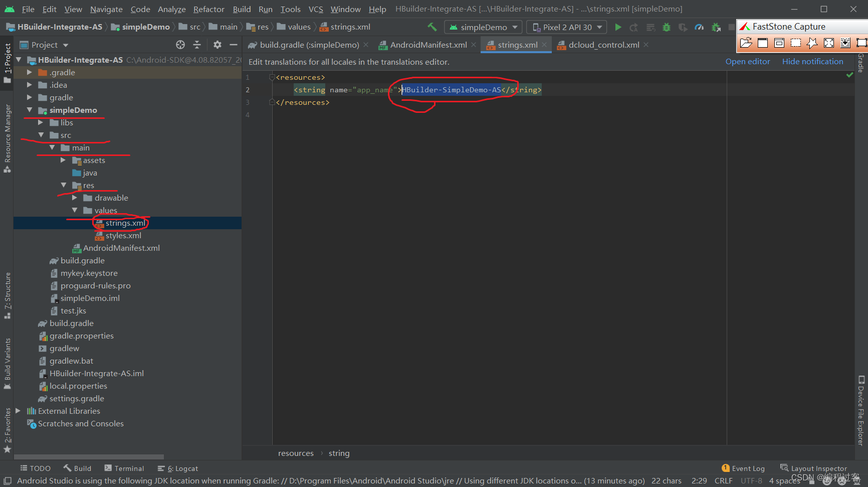868x487 pixels.
Task: Expand the .idea folder
Action: pos(29,85)
